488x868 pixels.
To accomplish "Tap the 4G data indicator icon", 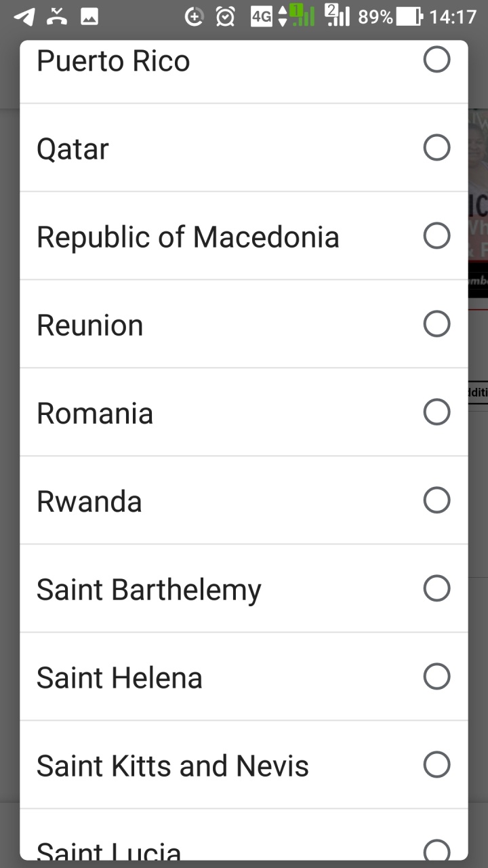I will (262, 16).
